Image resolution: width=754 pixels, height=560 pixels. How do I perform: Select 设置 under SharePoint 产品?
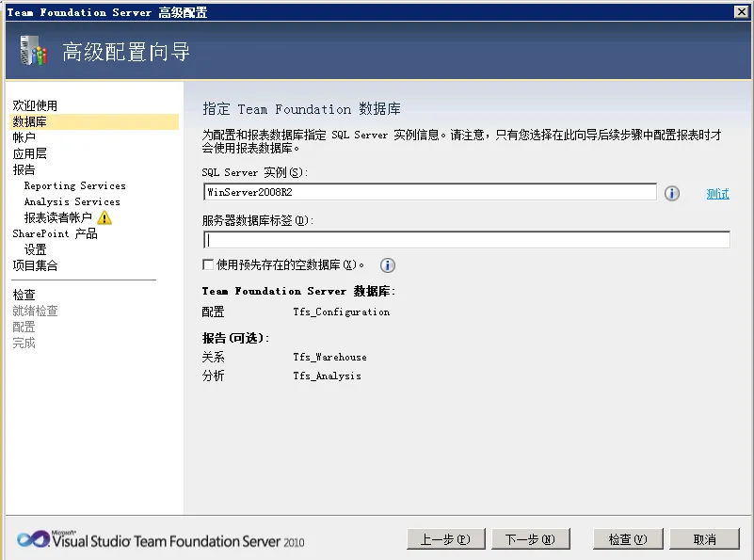coord(36,249)
